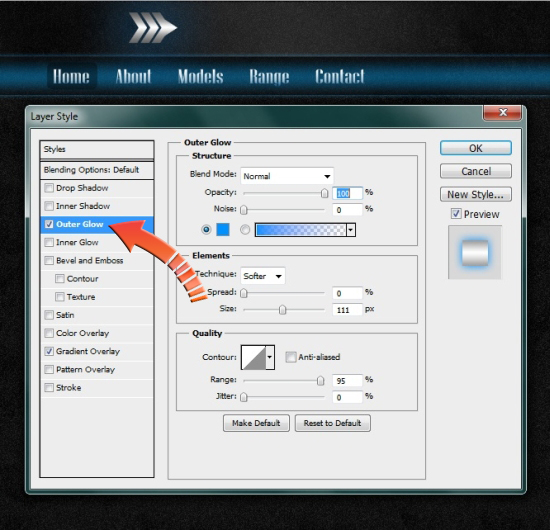
Task: Open the Technique Softer dropdown
Action: [263, 276]
